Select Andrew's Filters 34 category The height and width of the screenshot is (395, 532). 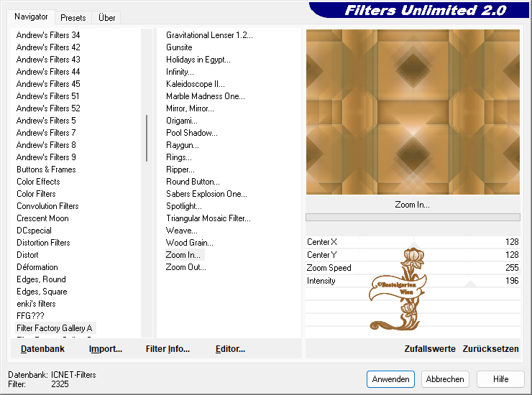pyautogui.click(x=48, y=35)
